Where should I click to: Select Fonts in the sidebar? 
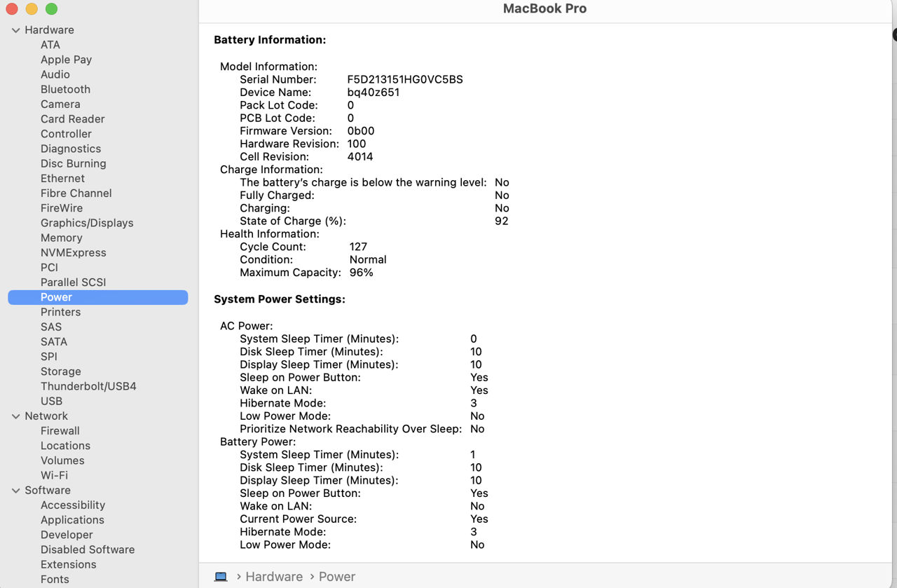point(55,580)
